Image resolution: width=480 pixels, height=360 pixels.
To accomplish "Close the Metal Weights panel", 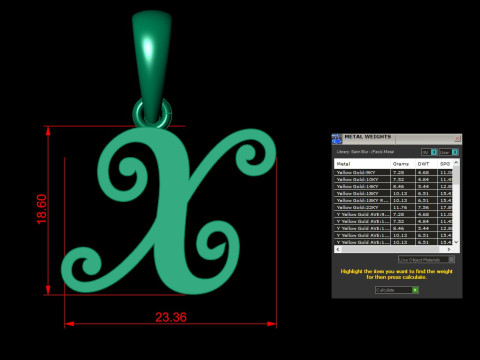I will [x=457, y=138].
